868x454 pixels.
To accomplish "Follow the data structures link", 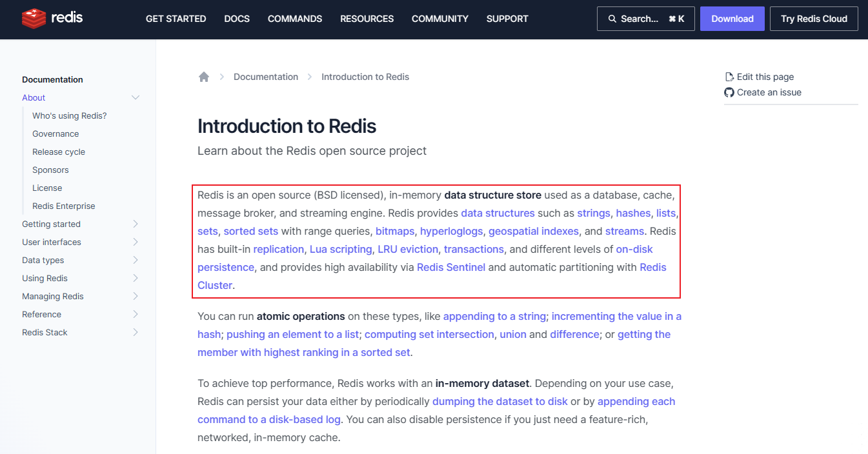I will coord(498,213).
